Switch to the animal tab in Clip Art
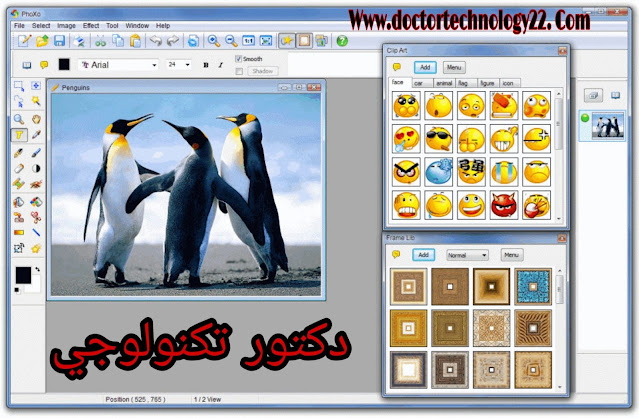Viewport: 639px width, 418px height. click(x=444, y=83)
